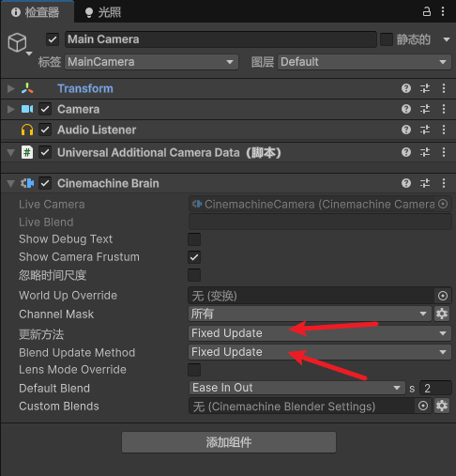
Task: Click the Default Blend label
Action: pos(54,389)
